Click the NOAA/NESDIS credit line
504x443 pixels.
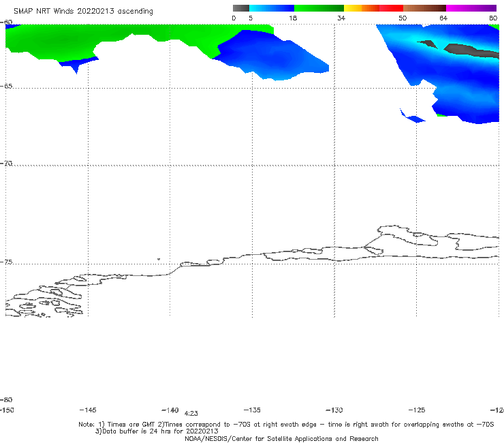[281, 439]
